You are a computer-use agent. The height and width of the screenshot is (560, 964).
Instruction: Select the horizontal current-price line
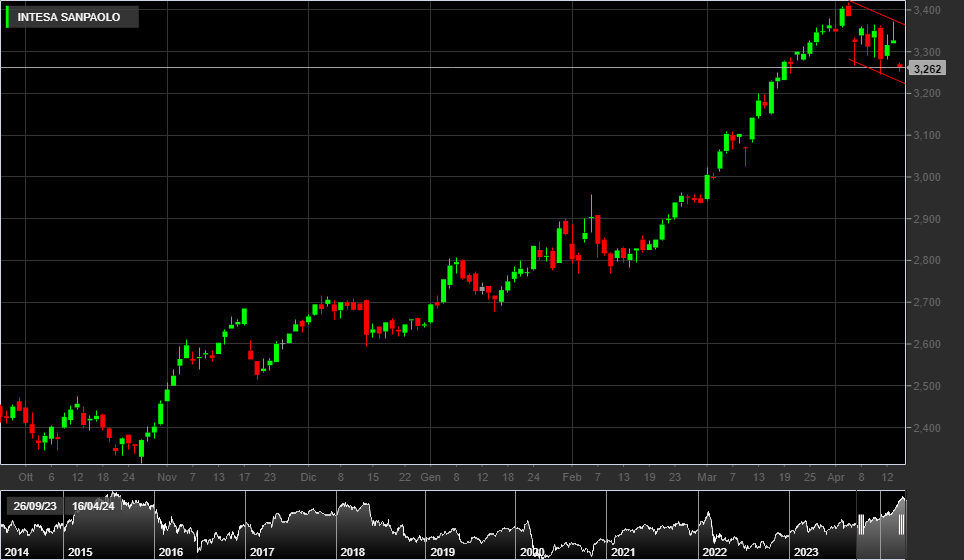pos(452,67)
